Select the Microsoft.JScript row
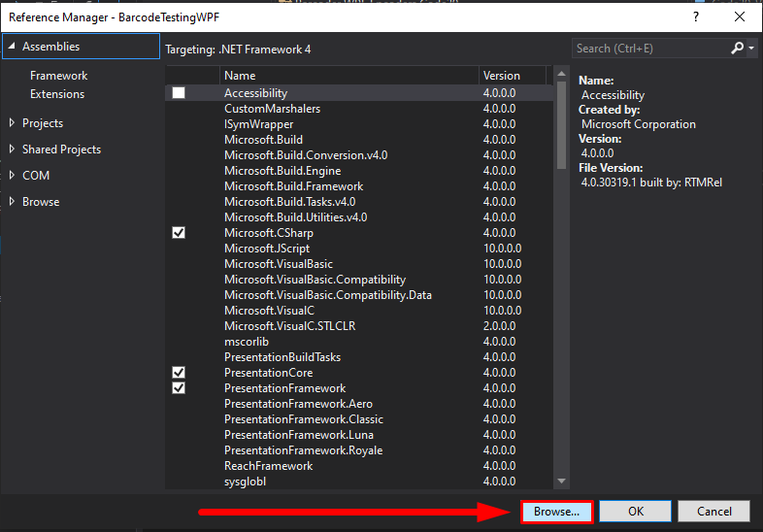This screenshot has width=763, height=532. [359, 249]
